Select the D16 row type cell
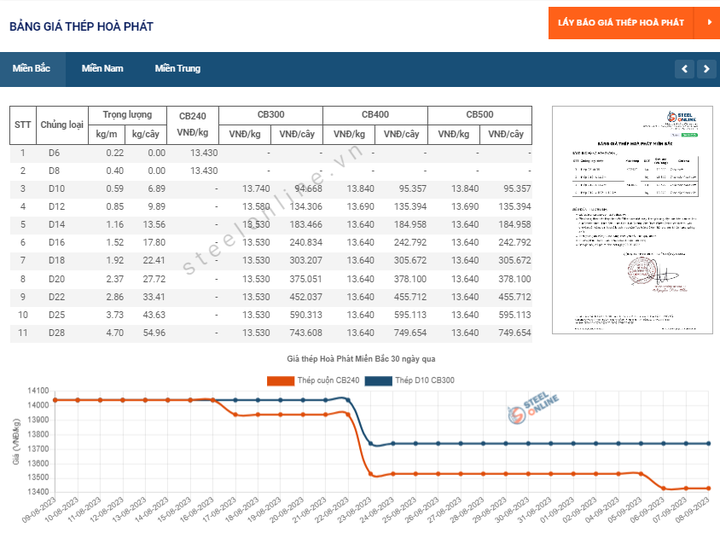720x533 pixels. point(56,242)
